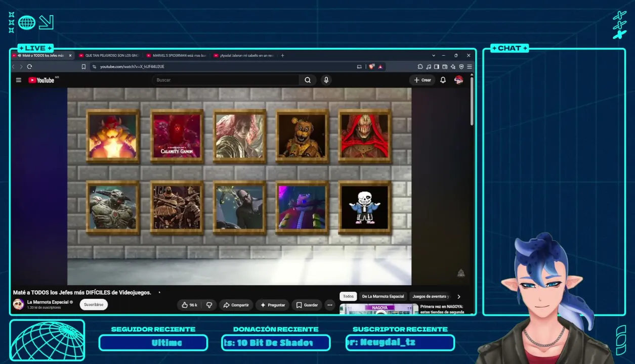
Task: Open Brave Shields lion icon
Action: click(x=372, y=67)
